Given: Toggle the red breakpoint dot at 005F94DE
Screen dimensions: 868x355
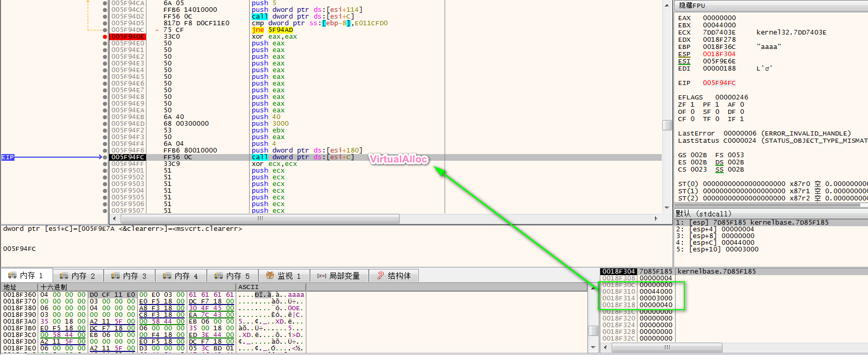Looking at the screenshot, I should (x=105, y=37).
